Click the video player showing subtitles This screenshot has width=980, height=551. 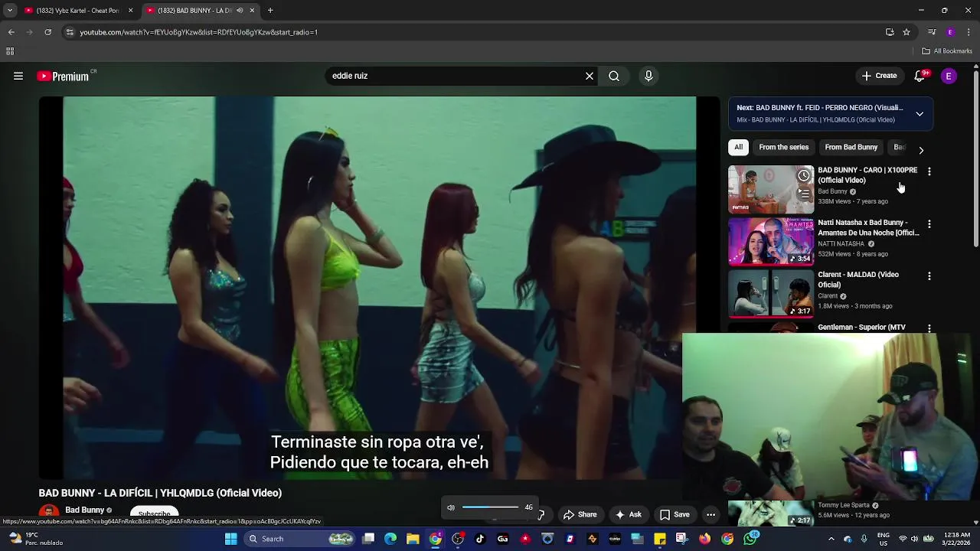point(379,288)
